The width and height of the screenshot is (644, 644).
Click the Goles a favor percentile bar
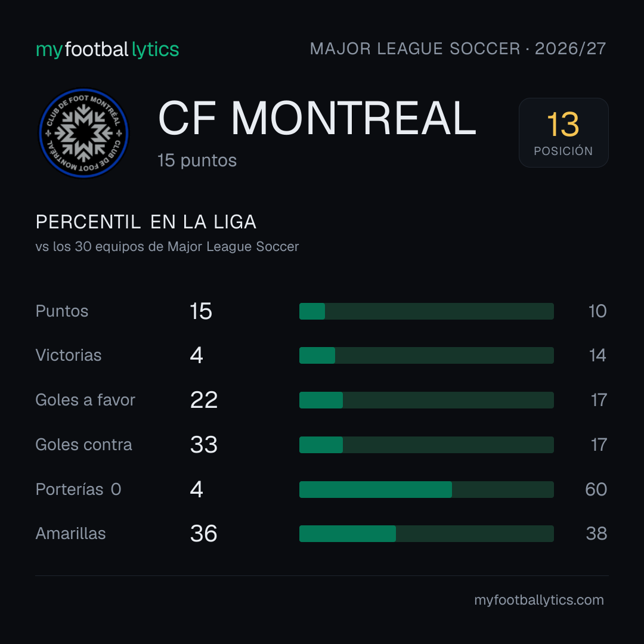pos(426,400)
